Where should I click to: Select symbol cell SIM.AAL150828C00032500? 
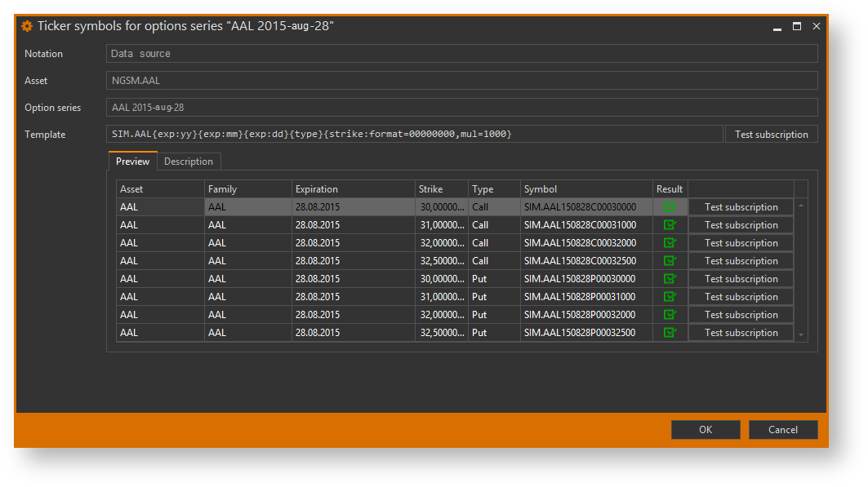click(586, 261)
